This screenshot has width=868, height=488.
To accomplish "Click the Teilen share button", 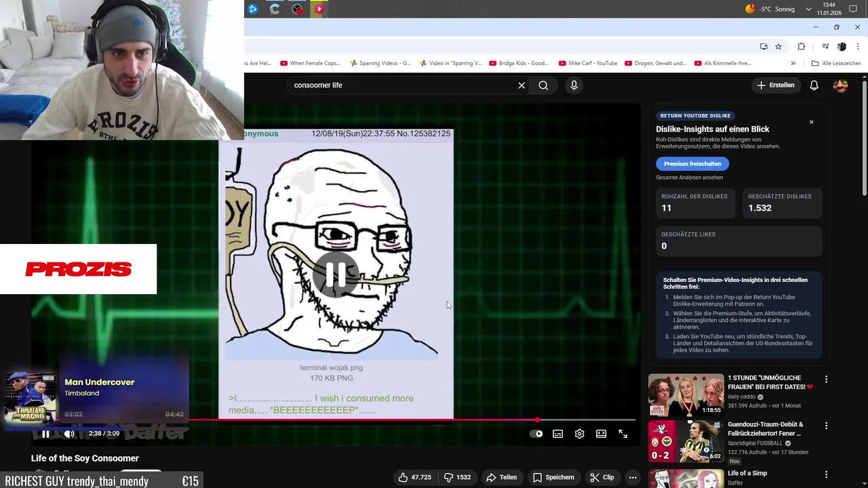I will [501, 477].
